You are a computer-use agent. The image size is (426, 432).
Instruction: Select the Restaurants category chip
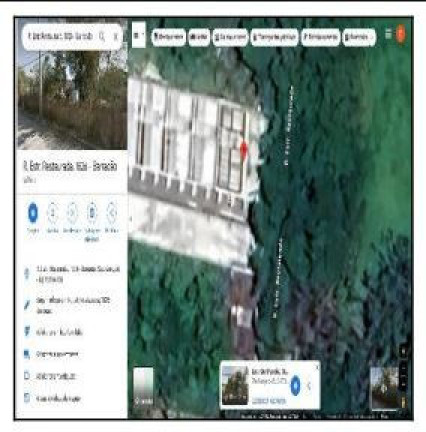pyautogui.click(x=169, y=37)
